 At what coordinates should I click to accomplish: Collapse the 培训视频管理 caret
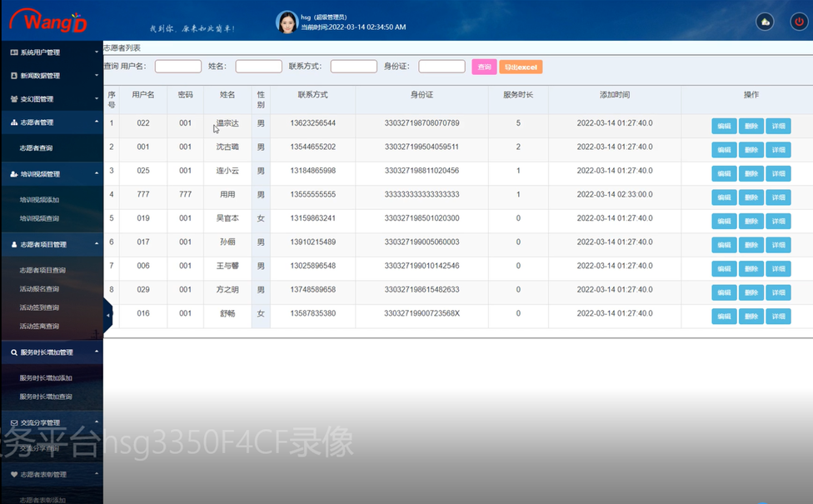click(x=97, y=174)
